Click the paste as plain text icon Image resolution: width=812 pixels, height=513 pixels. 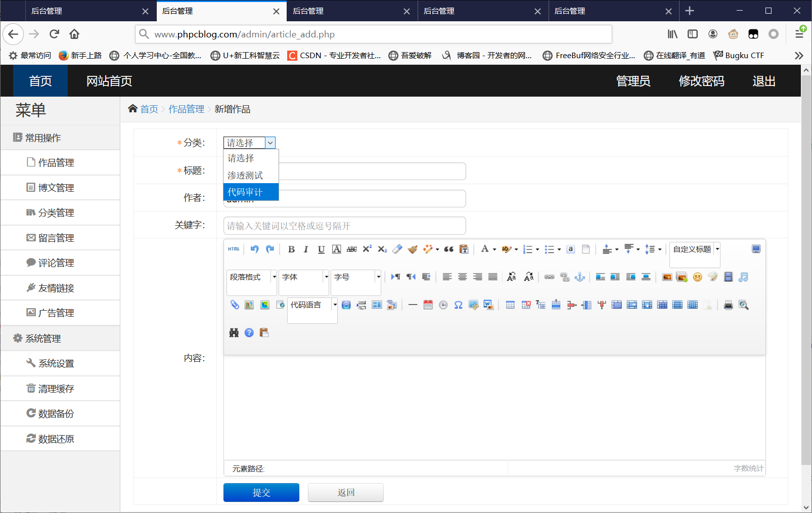464,249
